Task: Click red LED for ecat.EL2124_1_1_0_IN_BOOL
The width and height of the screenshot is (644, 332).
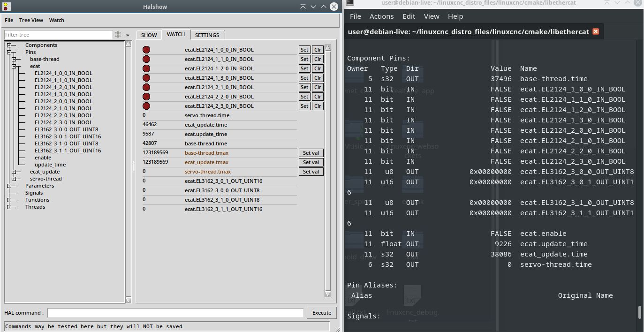Action: (x=146, y=59)
